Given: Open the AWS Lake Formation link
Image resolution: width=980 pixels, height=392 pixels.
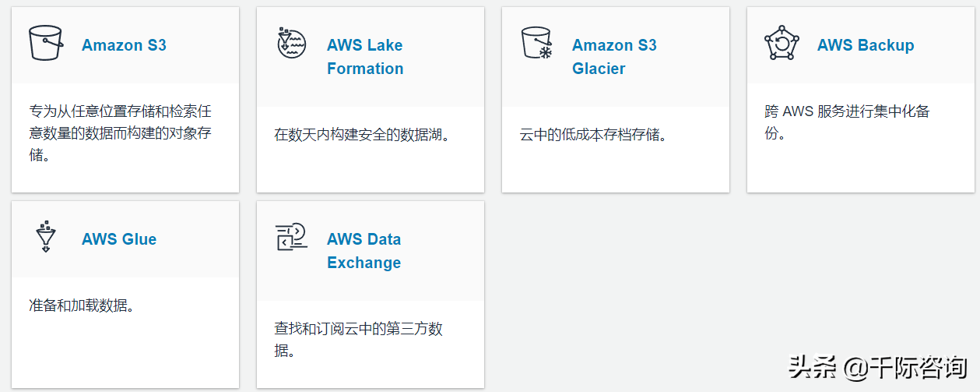Looking at the screenshot, I should 365,57.
